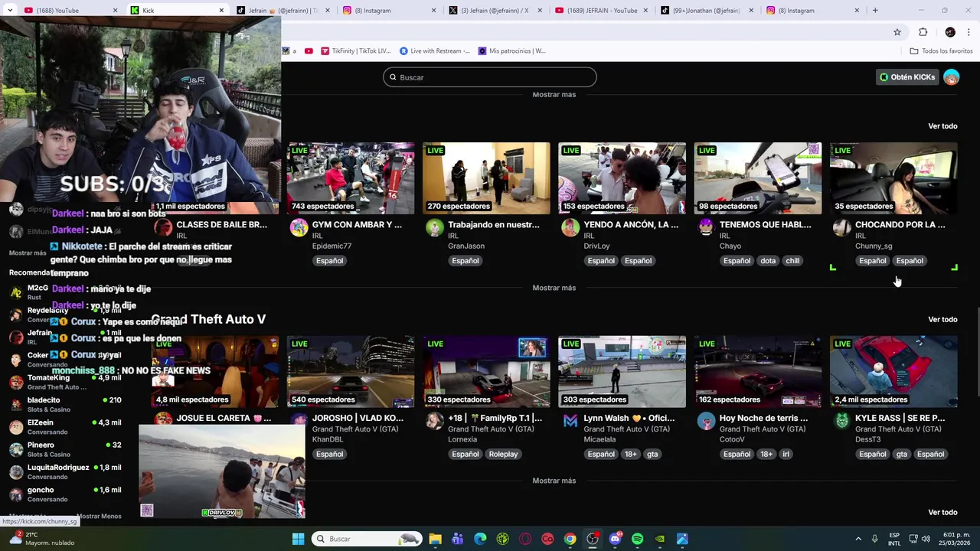Click the Buscar search field on Kick
The width and height of the screenshot is (980, 551).
tap(490, 77)
